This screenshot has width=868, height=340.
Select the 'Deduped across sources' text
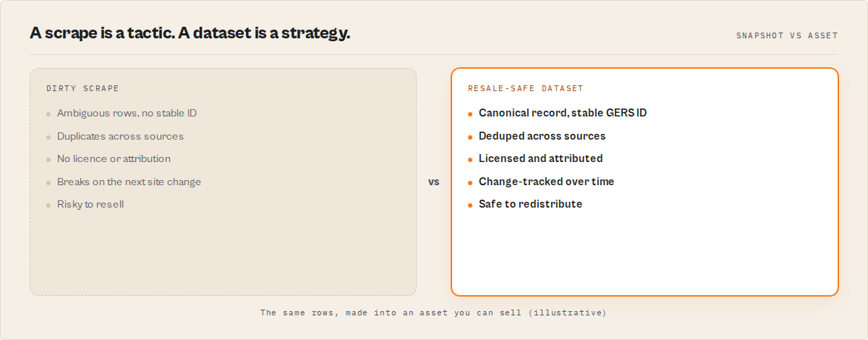pos(542,136)
